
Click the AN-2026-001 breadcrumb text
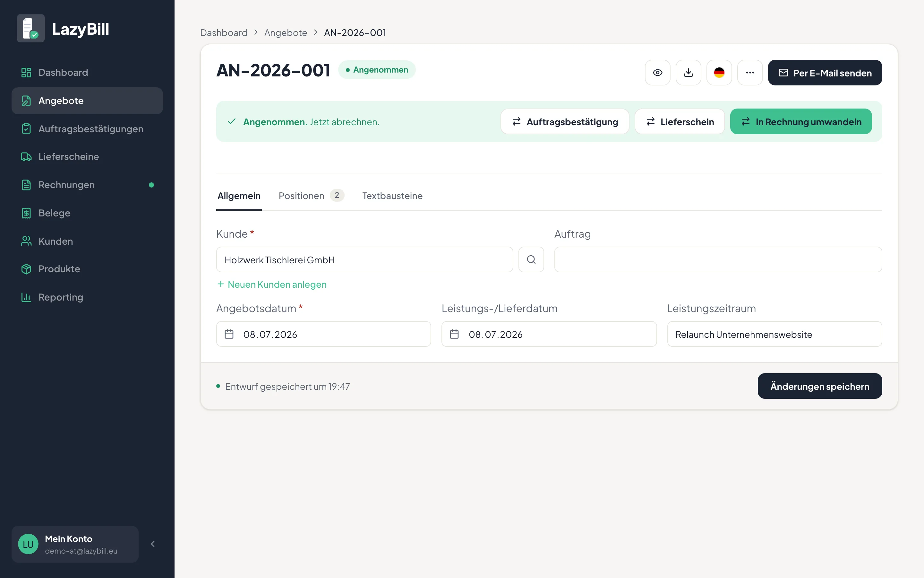click(355, 33)
